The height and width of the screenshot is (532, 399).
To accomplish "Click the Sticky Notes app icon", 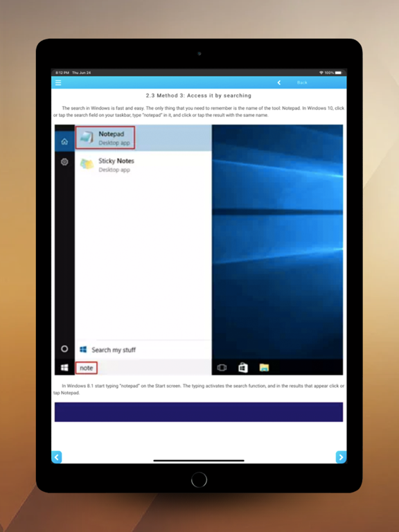I will pyautogui.click(x=87, y=165).
